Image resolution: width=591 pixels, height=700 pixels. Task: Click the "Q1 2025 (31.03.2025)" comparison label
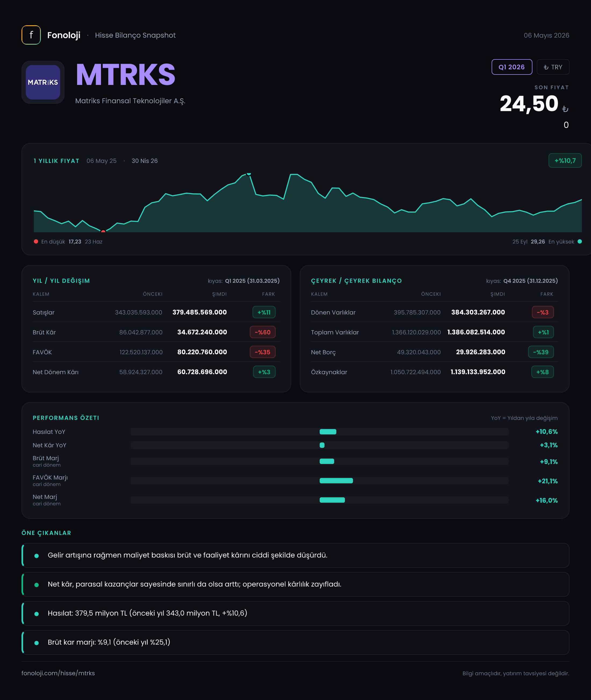tap(252, 281)
